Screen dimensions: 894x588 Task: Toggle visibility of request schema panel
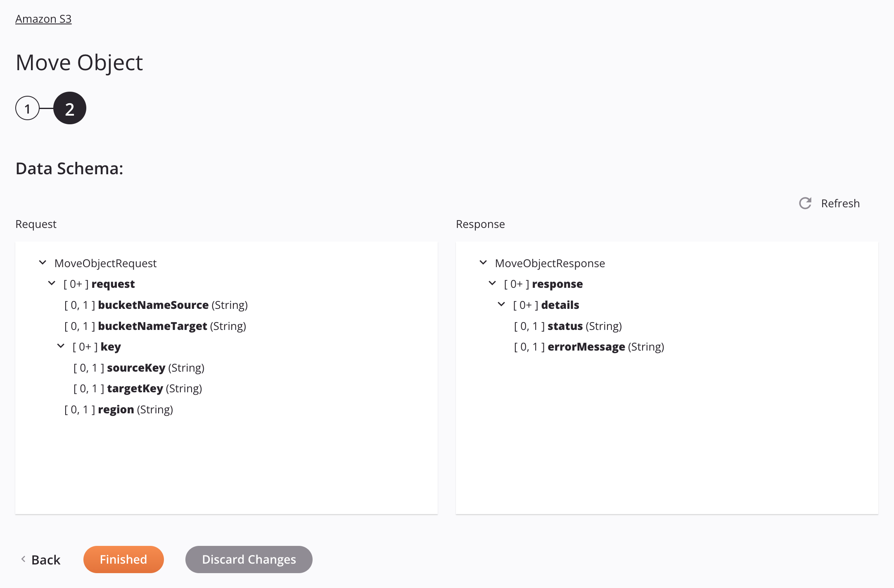(42, 263)
